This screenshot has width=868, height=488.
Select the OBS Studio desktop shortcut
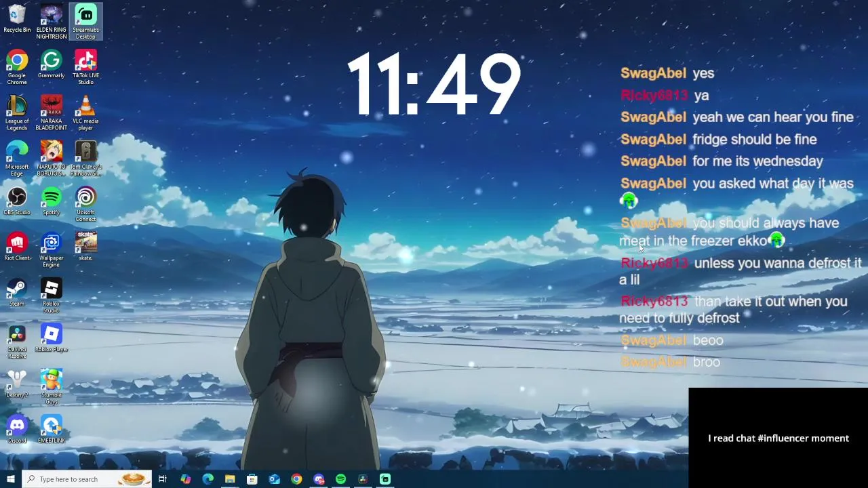click(x=17, y=202)
